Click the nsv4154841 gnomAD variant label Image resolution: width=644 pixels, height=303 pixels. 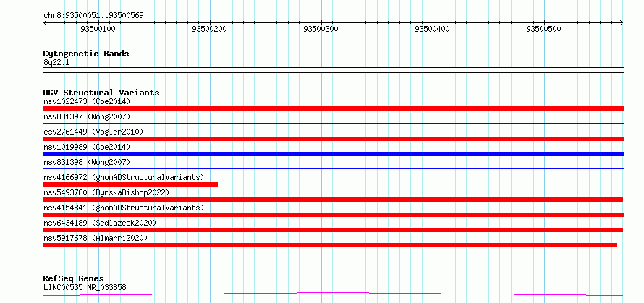124,208
